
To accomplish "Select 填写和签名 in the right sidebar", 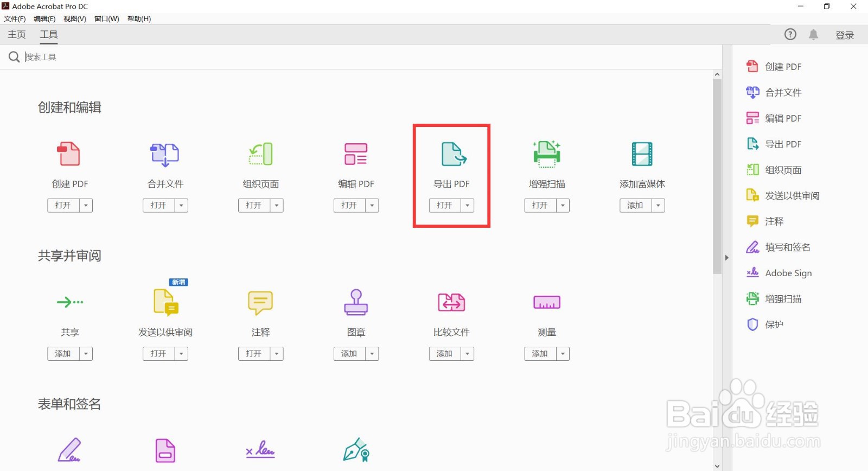I will pos(778,247).
